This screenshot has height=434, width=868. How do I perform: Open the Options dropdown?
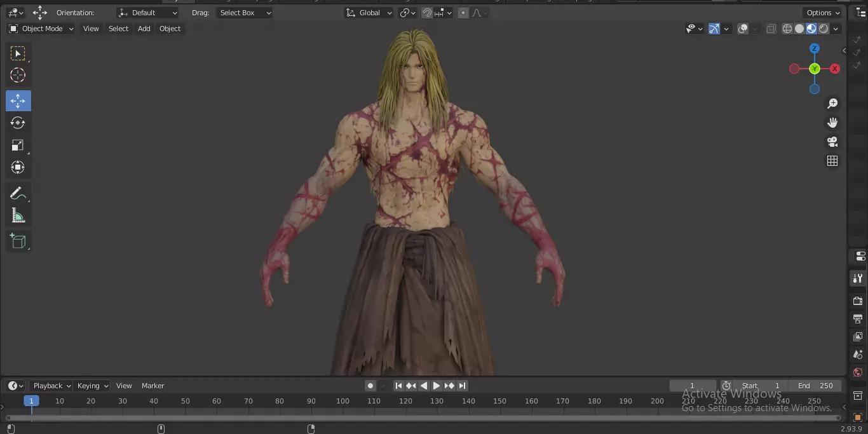click(822, 13)
